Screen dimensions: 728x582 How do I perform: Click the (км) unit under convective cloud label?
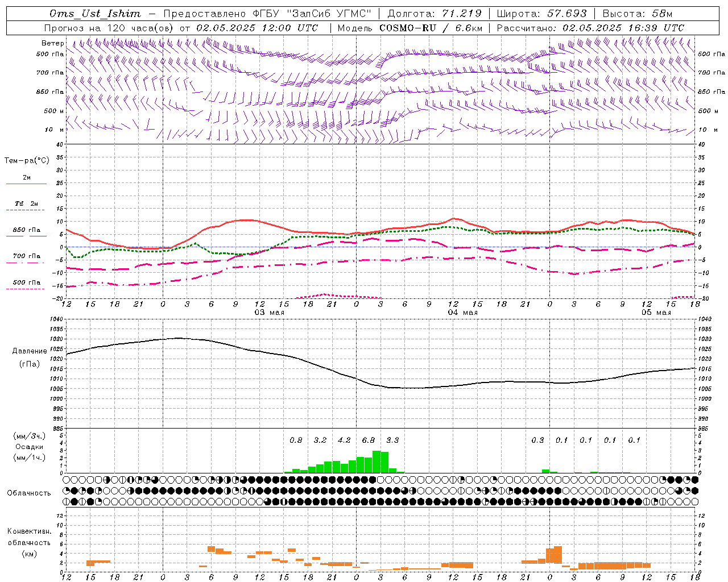pyautogui.click(x=29, y=554)
